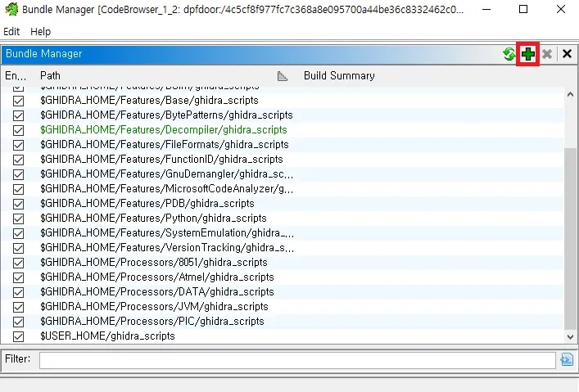Close the Bundle Manager panel
This screenshot has height=392, width=579.
coord(567,54)
